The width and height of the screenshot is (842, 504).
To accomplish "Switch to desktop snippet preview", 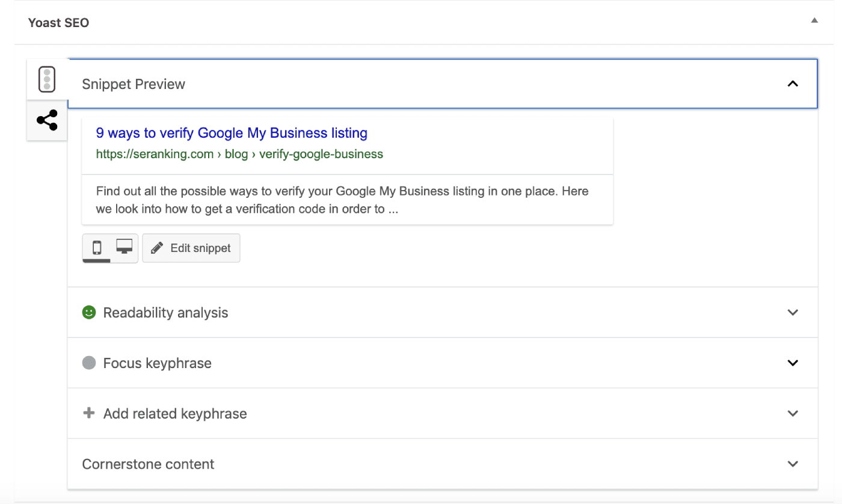I will coord(124,248).
